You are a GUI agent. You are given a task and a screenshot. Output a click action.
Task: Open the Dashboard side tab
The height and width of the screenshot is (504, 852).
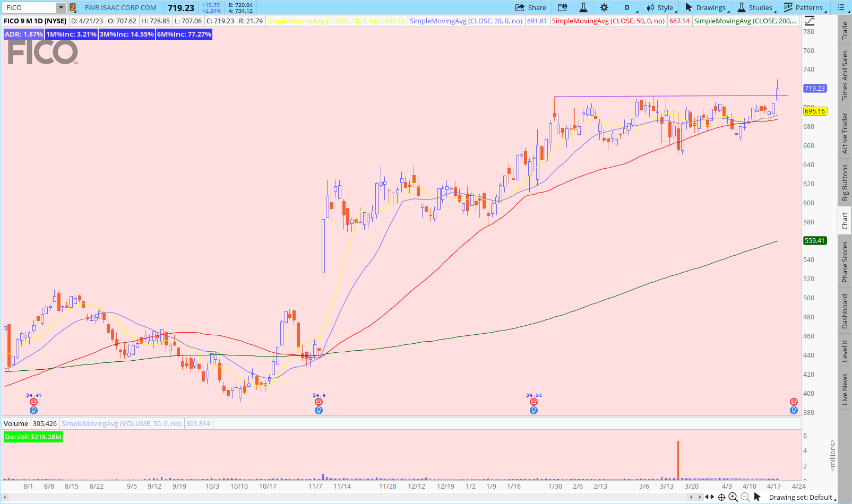coord(845,311)
